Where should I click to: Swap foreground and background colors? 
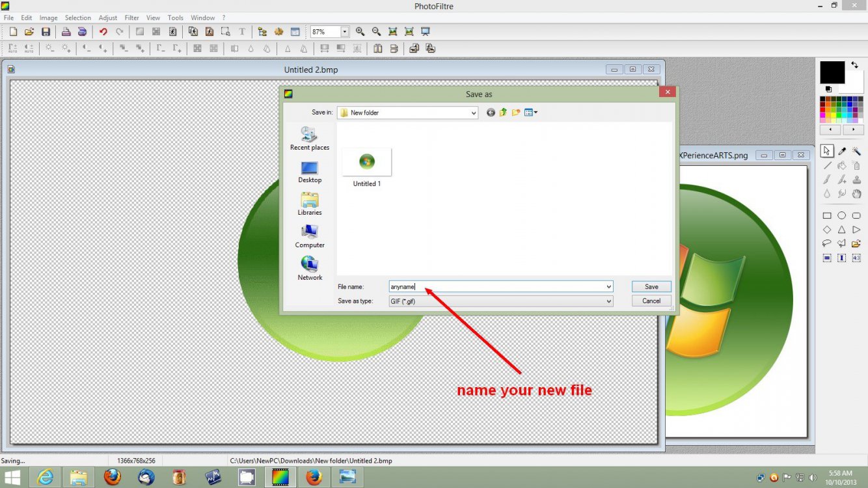pyautogui.click(x=854, y=65)
